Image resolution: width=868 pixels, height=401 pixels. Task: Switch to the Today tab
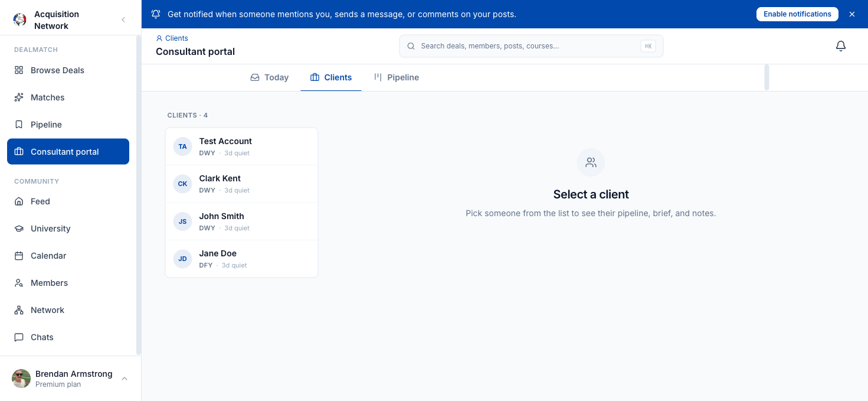(x=270, y=77)
